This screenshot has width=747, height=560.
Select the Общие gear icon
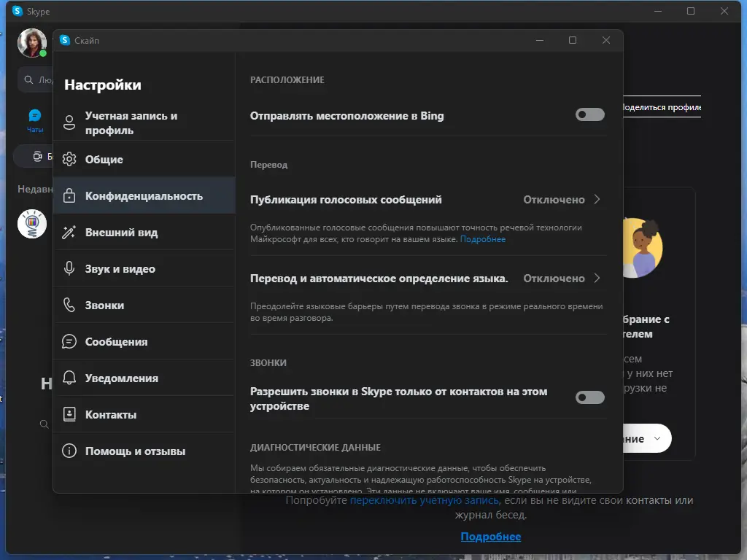pyautogui.click(x=69, y=159)
